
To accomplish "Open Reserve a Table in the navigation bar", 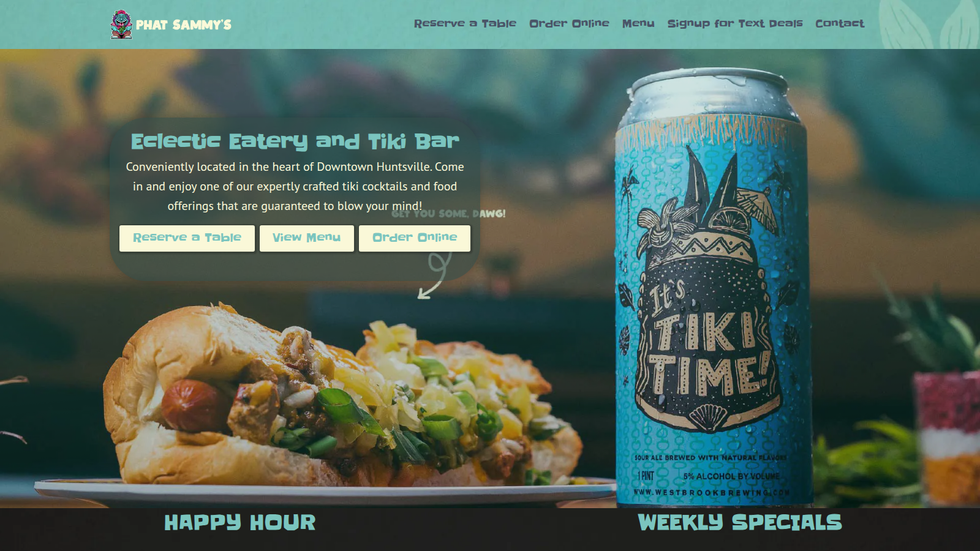I will click(x=465, y=23).
